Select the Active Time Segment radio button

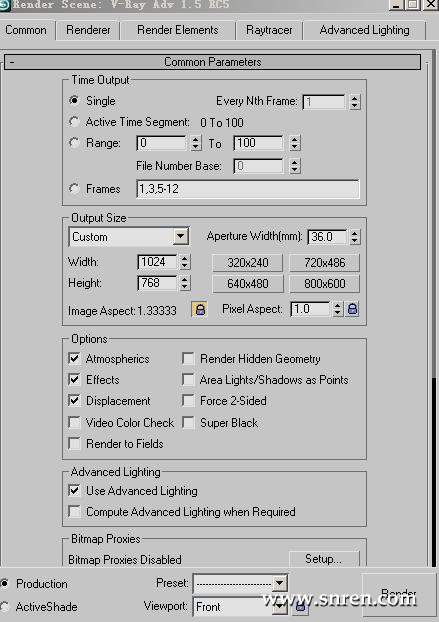tap(74, 121)
